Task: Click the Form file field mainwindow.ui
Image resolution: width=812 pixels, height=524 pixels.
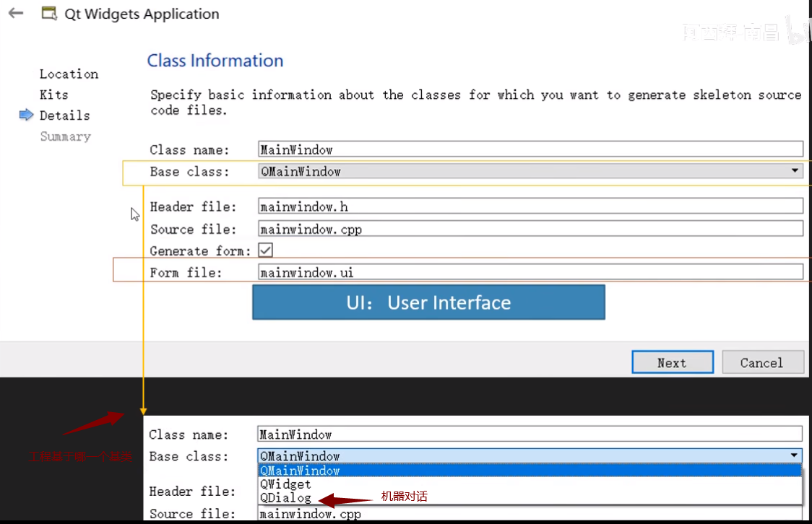Action: [530, 272]
